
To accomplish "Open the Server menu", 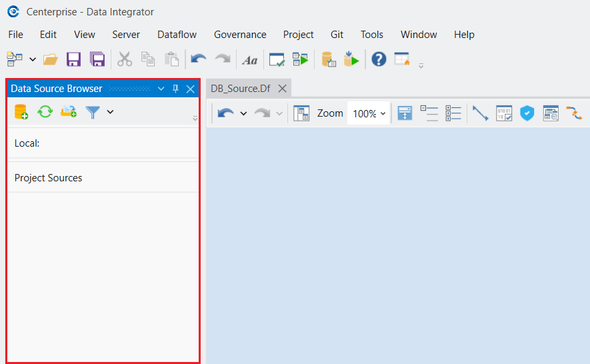I will tap(126, 35).
